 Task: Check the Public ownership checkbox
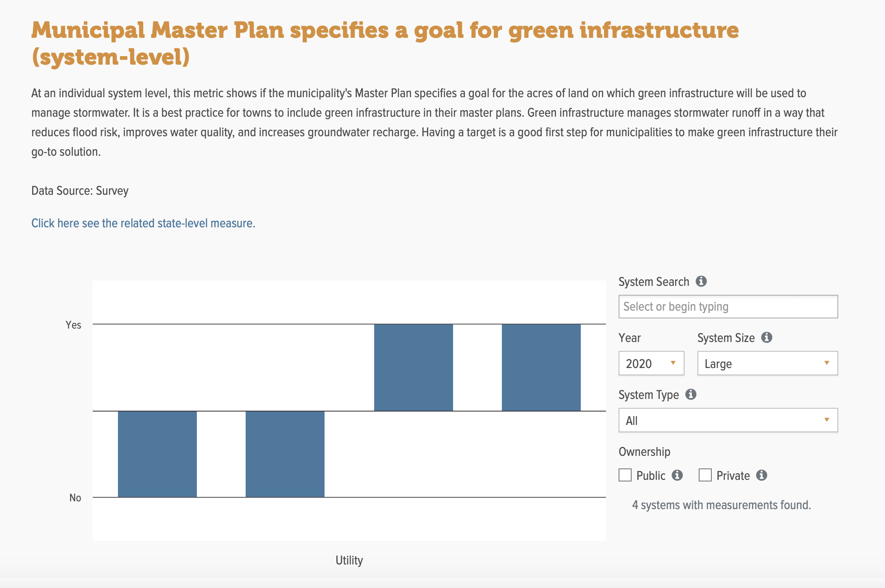[625, 475]
